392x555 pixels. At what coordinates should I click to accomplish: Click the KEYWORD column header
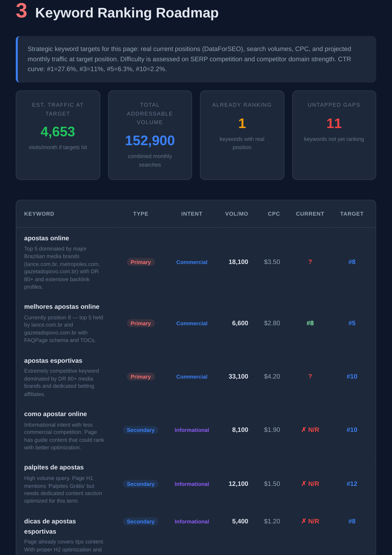(x=39, y=214)
